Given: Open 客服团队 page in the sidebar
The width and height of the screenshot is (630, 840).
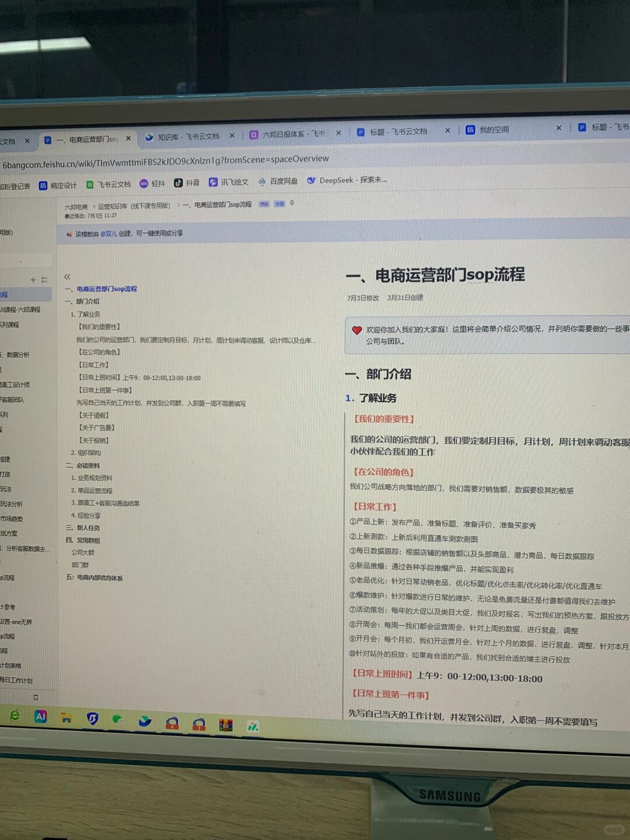Looking at the screenshot, I should pos(12,400).
